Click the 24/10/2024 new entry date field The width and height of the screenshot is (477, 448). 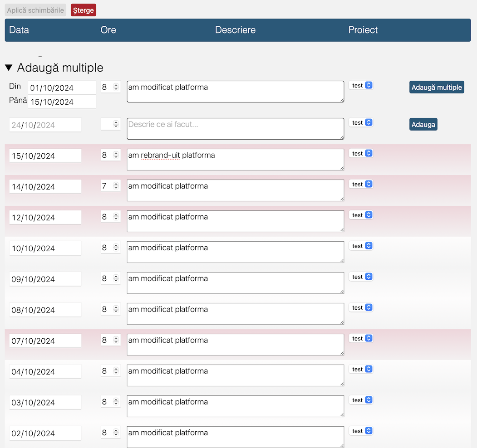[45, 125]
